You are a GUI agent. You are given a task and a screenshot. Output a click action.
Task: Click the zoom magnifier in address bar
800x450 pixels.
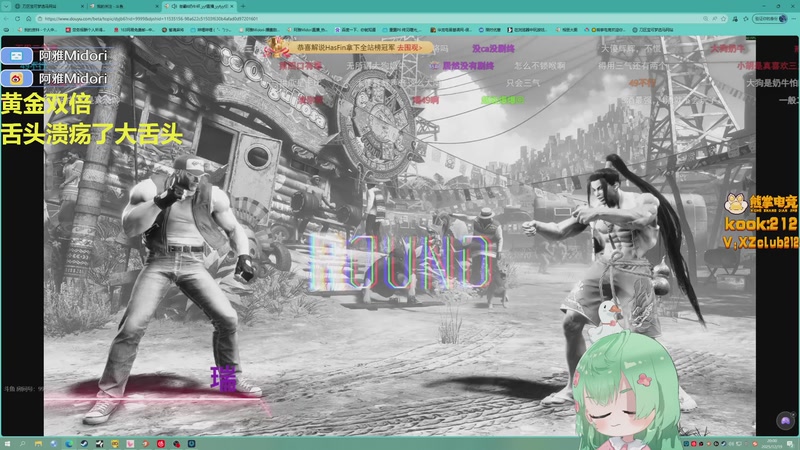705,19
